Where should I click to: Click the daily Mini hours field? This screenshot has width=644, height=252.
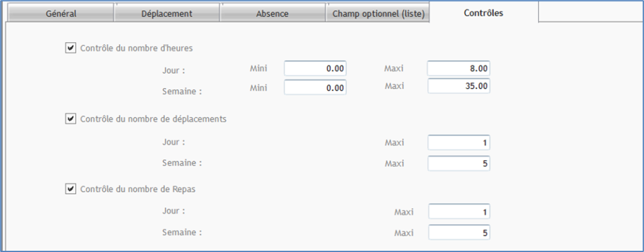(x=315, y=68)
